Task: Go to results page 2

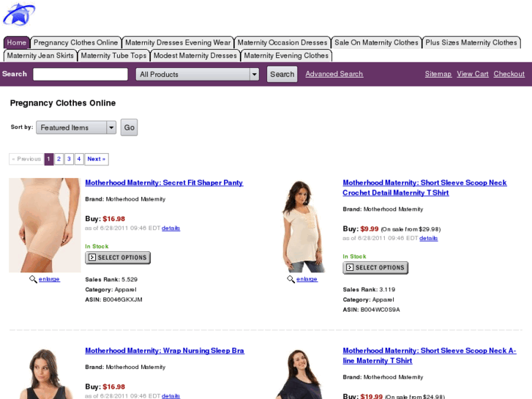Action: tap(59, 159)
